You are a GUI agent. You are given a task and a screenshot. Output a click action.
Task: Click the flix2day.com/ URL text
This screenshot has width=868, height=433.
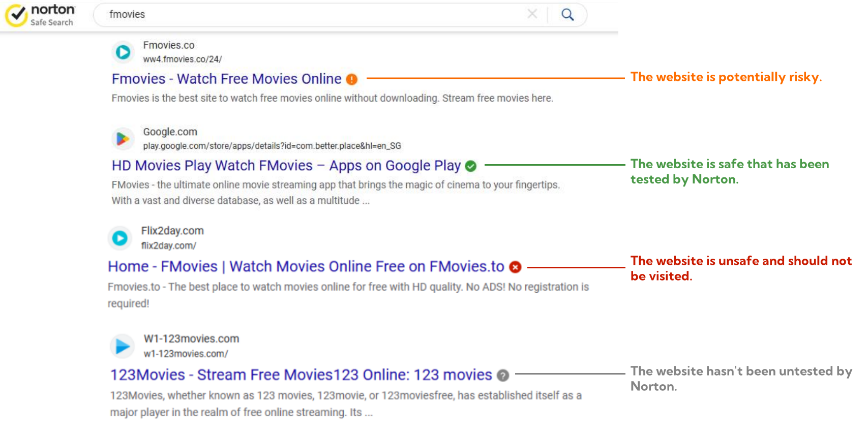(169, 245)
